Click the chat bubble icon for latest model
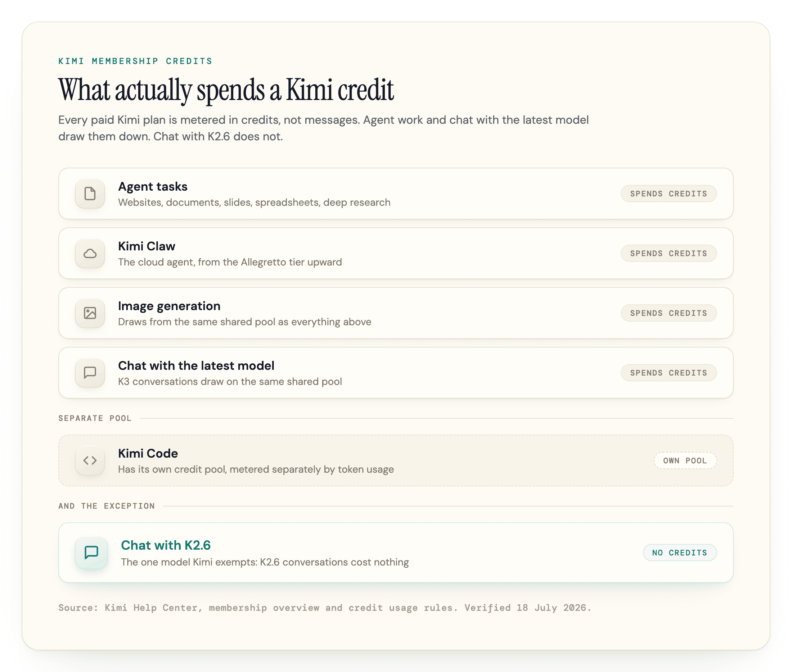792x672 pixels. 90,373
